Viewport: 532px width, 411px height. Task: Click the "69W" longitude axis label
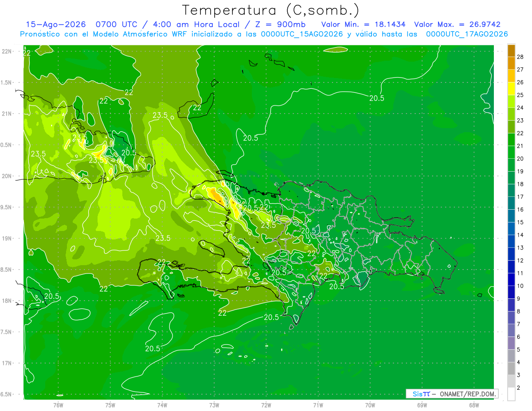422,405
